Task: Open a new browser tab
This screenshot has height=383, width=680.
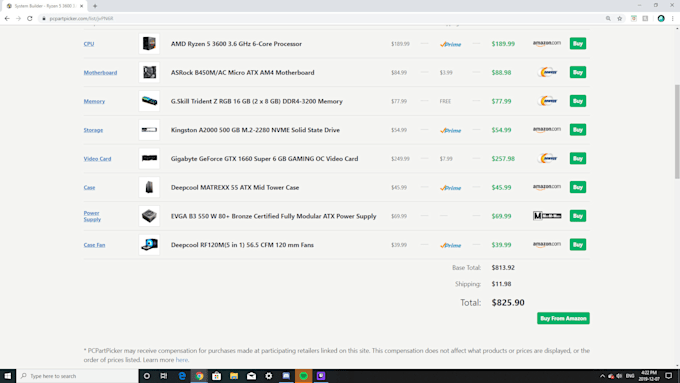Action: click(95, 6)
